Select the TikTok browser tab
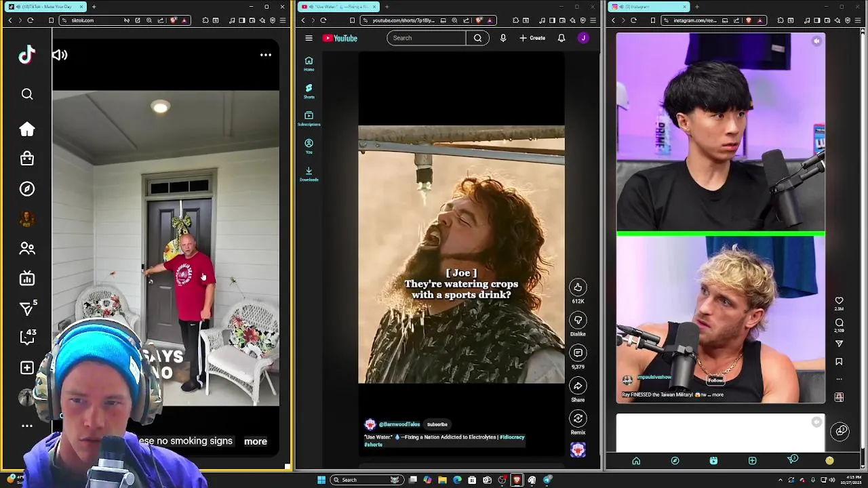This screenshot has height=488, width=868. pos(46,7)
